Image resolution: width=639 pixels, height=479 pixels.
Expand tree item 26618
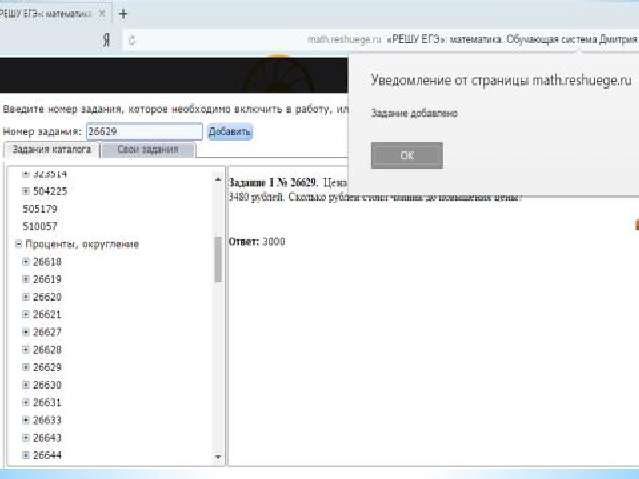pos(26,262)
